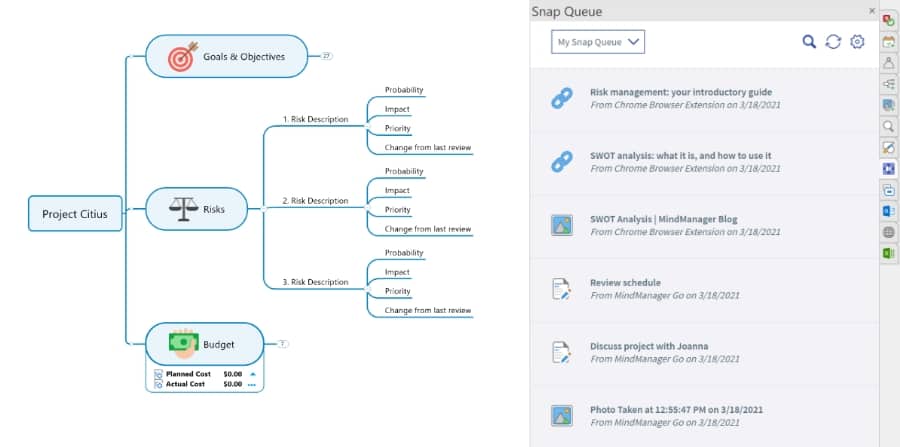The image size is (900, 447).
Task: Click the Photo Taken image thumbnail icon
Action: pyautogui.click(x=562, y=415)
